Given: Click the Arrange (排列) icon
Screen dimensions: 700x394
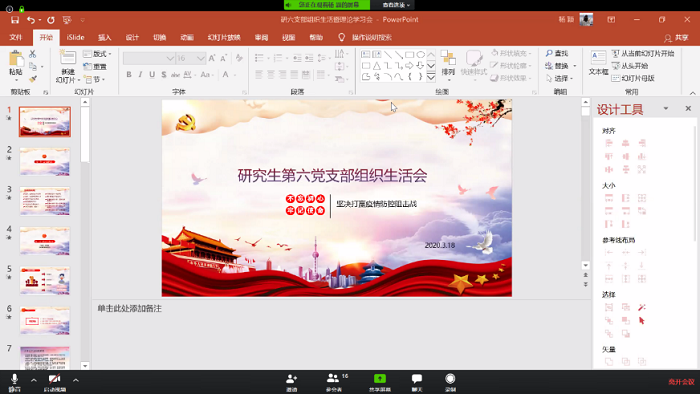Looking at the screenshot, I should [x=448, y=58].
